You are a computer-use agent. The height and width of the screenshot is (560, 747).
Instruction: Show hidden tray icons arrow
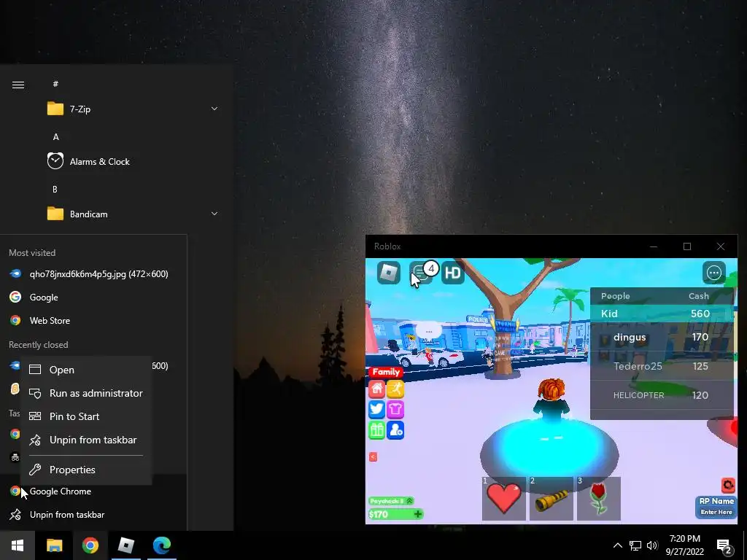617,545
